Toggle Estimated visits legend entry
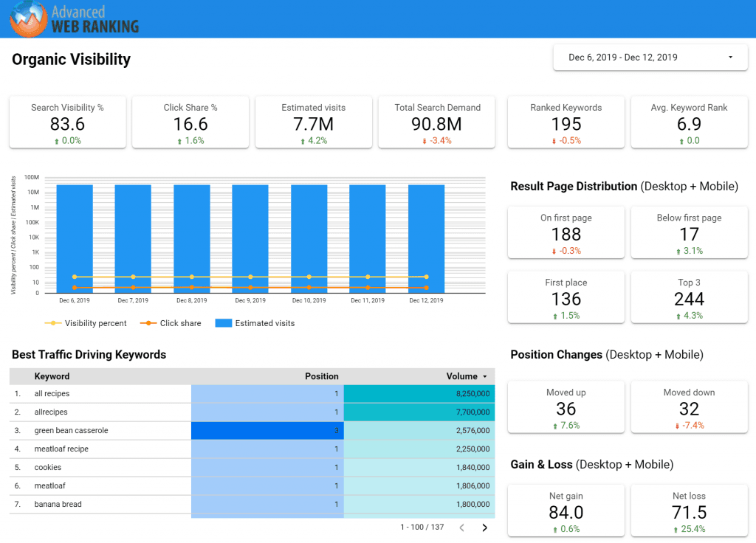The width and height of the screenshot is (756, 543). (255, 323)
